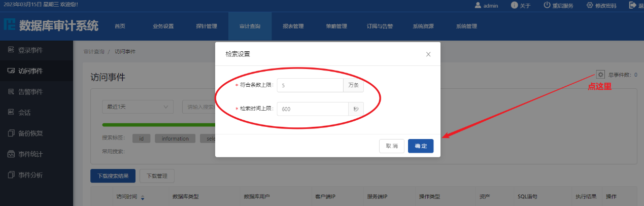Click the admin user icon
Viewport: 644px width, 206px height.
[478, 6]
